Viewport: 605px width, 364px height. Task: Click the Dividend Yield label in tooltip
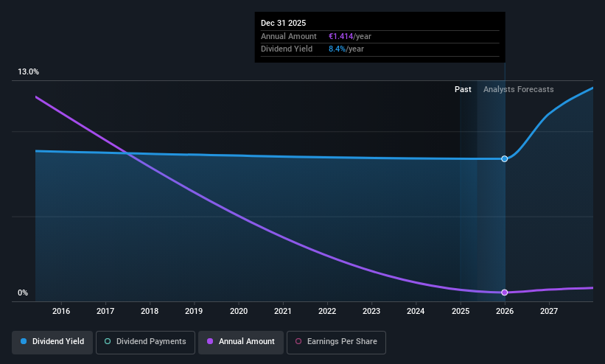(x=287, y=49)
